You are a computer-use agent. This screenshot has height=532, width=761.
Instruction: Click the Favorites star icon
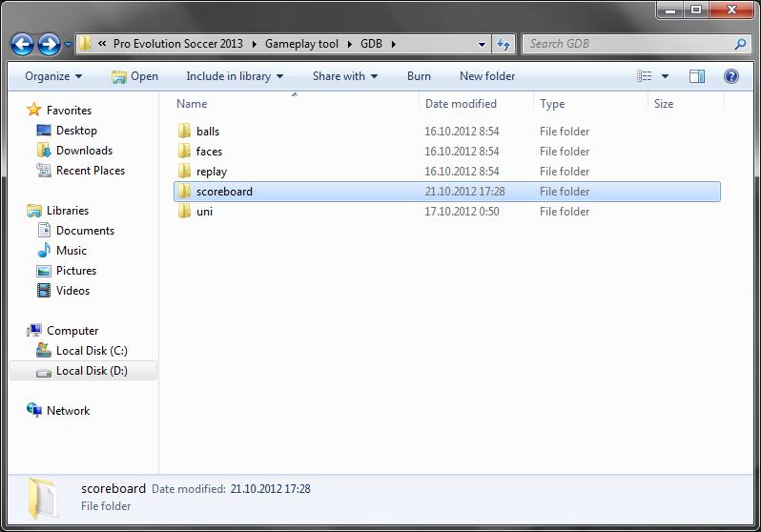34,110
